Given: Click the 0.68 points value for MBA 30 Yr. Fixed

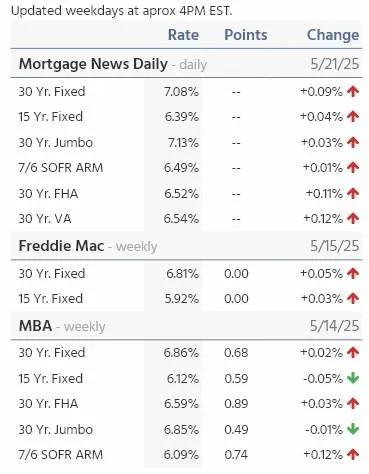Looking at the screenshot, I should [236, 353].
